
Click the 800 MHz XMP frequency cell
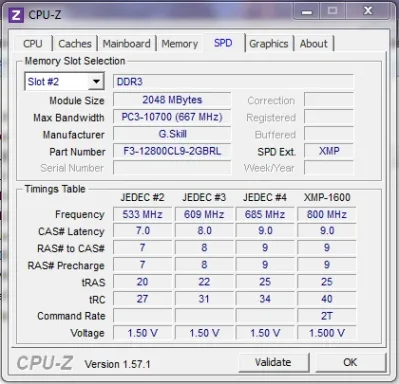(327, 214)
